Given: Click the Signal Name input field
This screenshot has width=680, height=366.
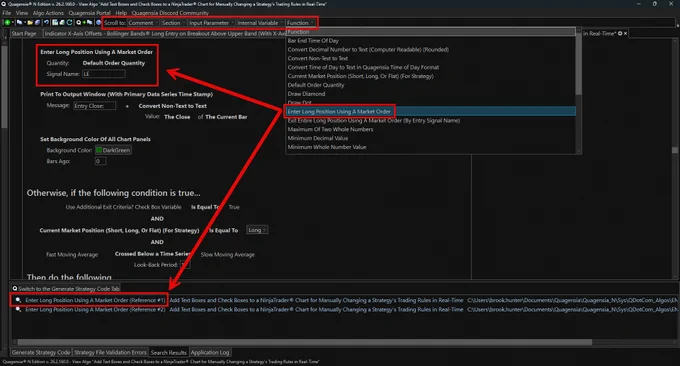Looking at the screenshot, I should (104, 74).
